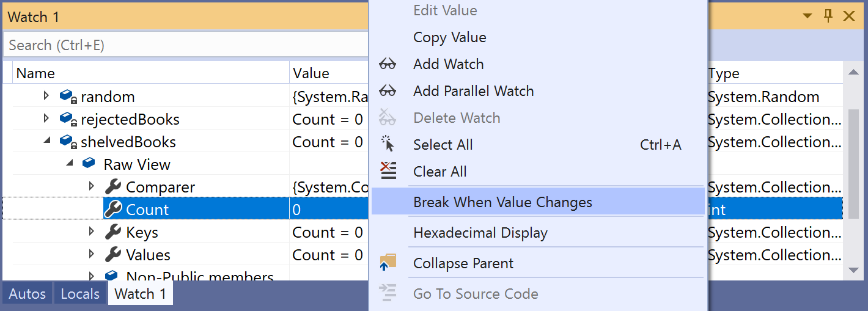Click the Select All cursor icon

point(388,145)
